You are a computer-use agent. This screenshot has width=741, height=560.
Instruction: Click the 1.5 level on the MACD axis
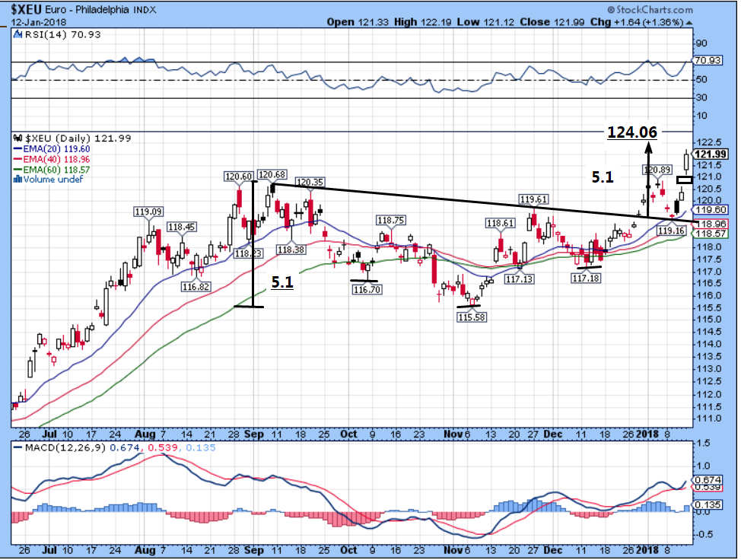[703, 444]
